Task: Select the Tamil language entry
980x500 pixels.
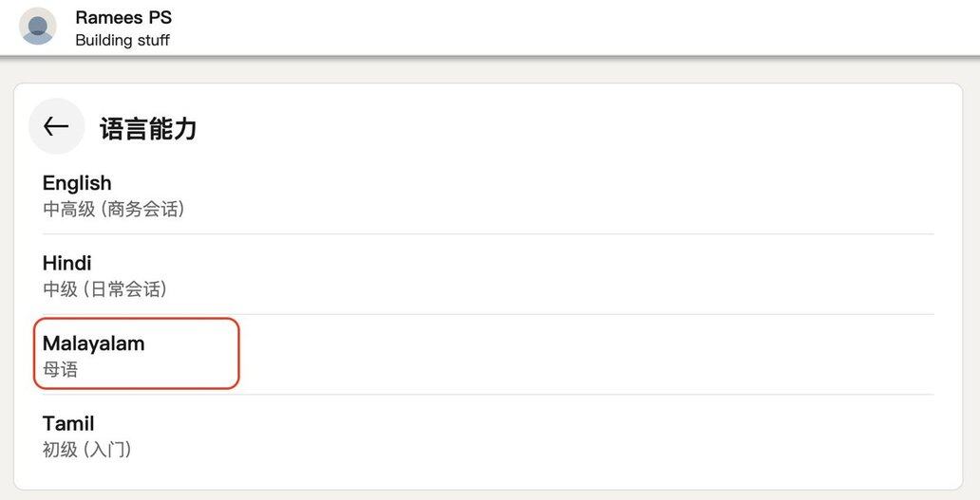Action: [68, 423]
